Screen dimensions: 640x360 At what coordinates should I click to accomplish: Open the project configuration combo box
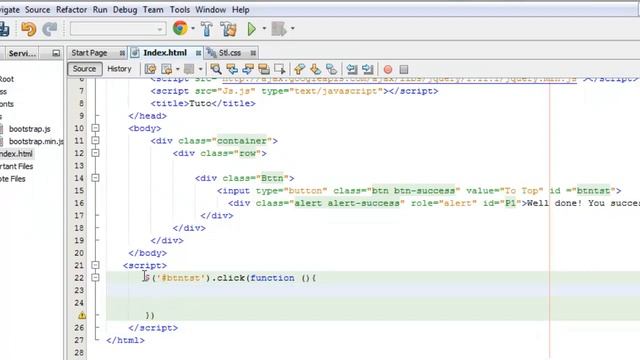(118, 29)
